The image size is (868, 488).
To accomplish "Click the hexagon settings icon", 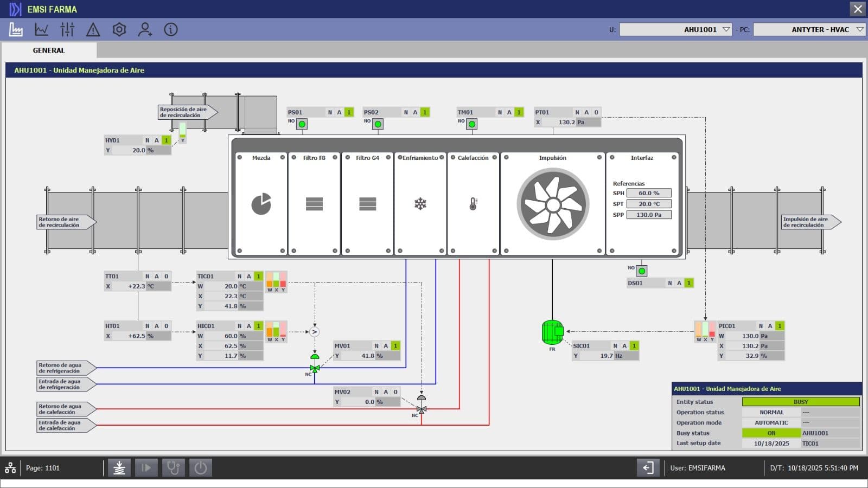I will click(119, 29).
